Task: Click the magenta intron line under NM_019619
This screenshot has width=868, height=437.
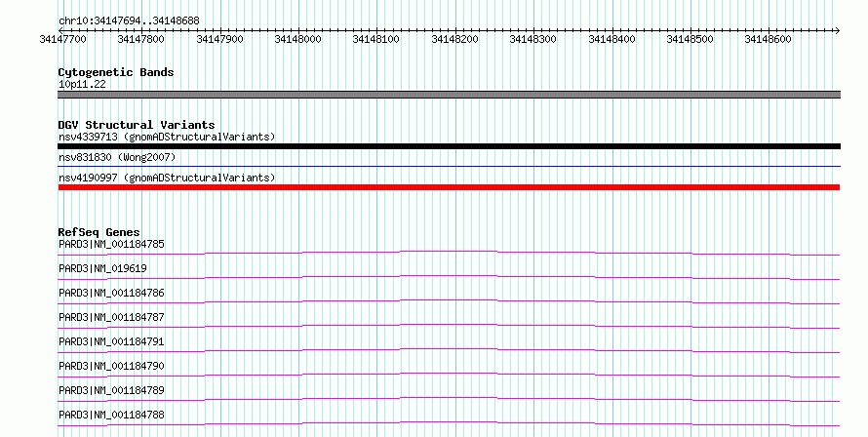Action: click(x=449, y=276)
